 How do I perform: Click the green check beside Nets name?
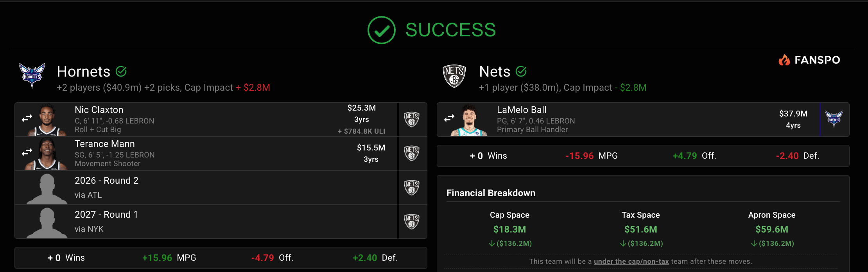coord(521,71)
